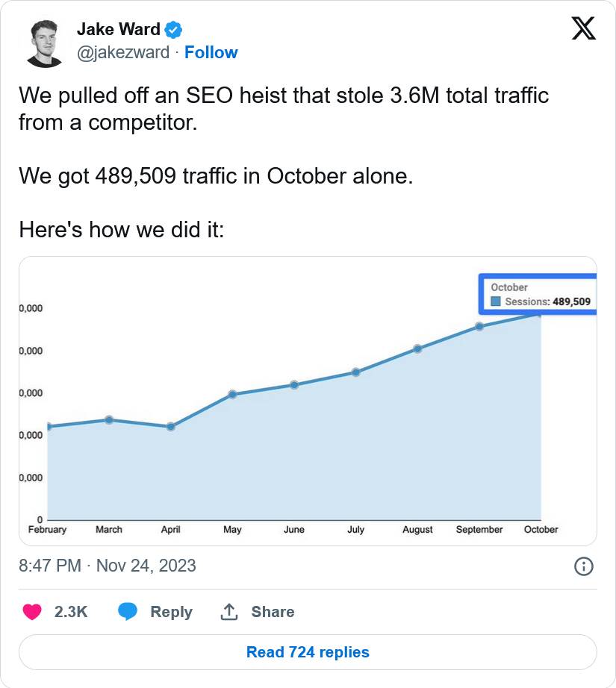Click the Reply text label
The width and height of the screenshot is (616, 688).
(x=171, y=612)
